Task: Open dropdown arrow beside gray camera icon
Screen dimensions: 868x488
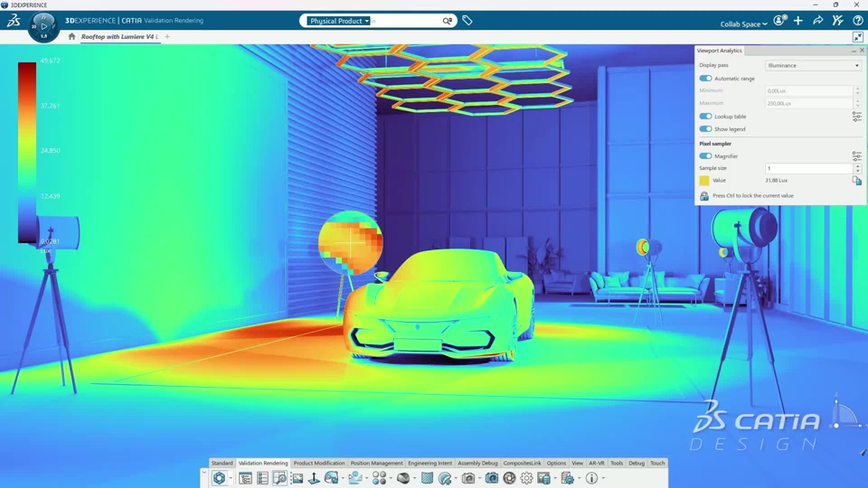Action: 479,479
